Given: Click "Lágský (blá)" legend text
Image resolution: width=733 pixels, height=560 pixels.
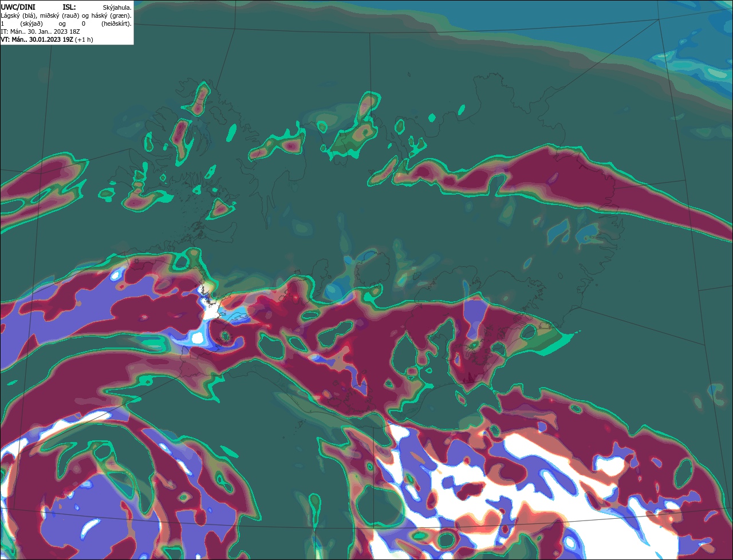Looking at the screenshot, I should coord(18,15).
